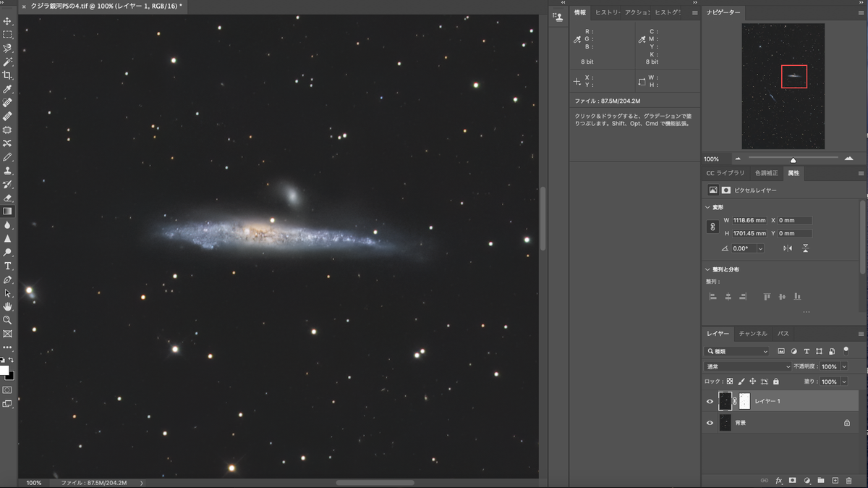The image size is (868, 488).
Task: Open the 不透明度 opacity dropdown arrow
Action: pos(844,366)
